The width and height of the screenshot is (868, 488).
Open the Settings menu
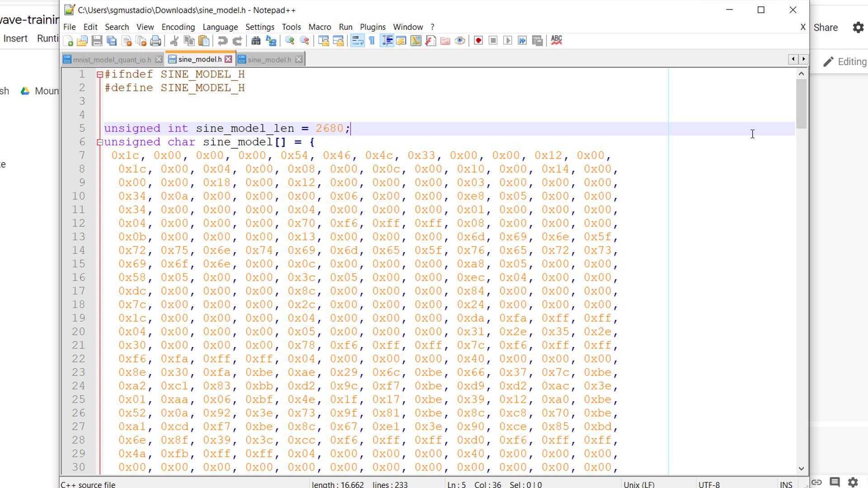[x=260, y=27]
